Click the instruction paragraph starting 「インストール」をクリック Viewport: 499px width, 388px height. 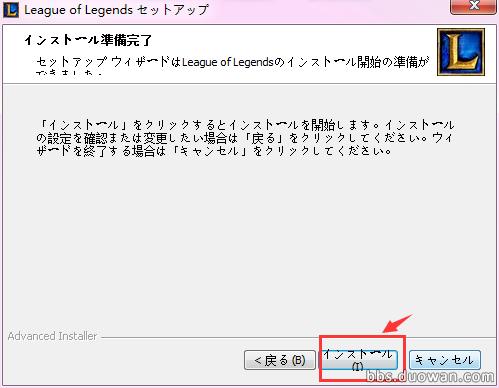(x=245, y=138)
